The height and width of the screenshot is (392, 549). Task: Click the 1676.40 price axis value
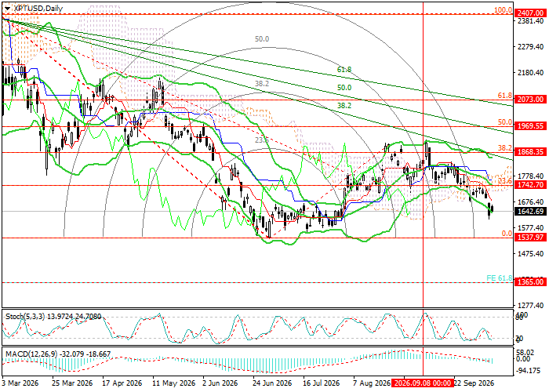(531, 202)
